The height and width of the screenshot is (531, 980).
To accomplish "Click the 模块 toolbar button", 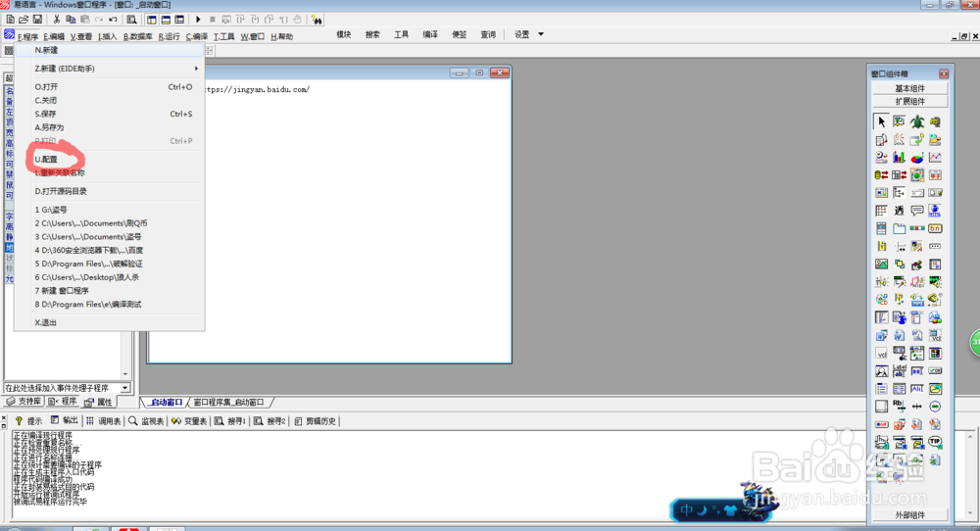I will click(344, 34).
